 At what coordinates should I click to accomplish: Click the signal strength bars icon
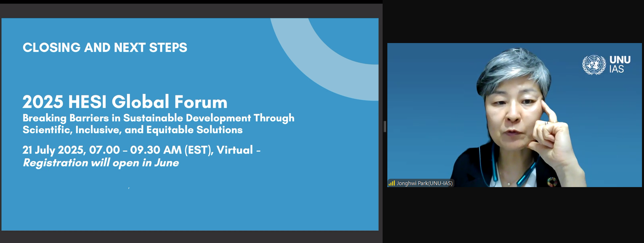(x=391, y=183)
